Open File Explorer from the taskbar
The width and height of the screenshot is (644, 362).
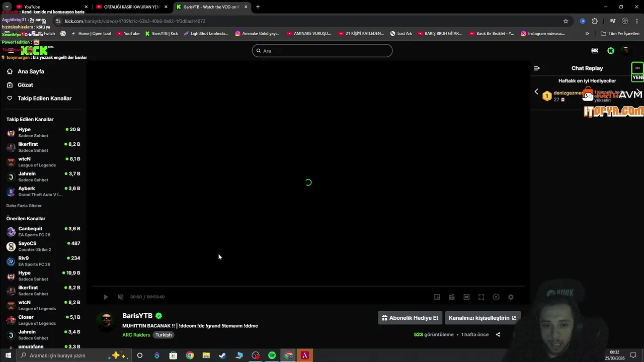click(206, 355)
